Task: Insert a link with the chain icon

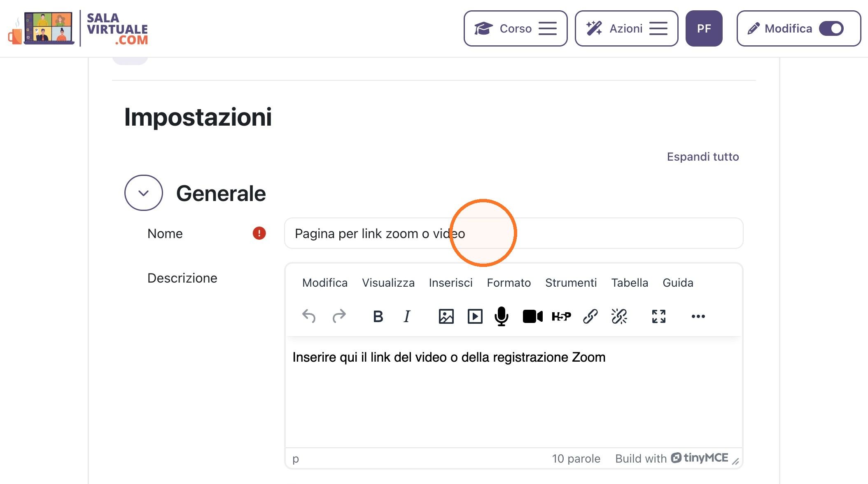Action: (x=590, y=316)
